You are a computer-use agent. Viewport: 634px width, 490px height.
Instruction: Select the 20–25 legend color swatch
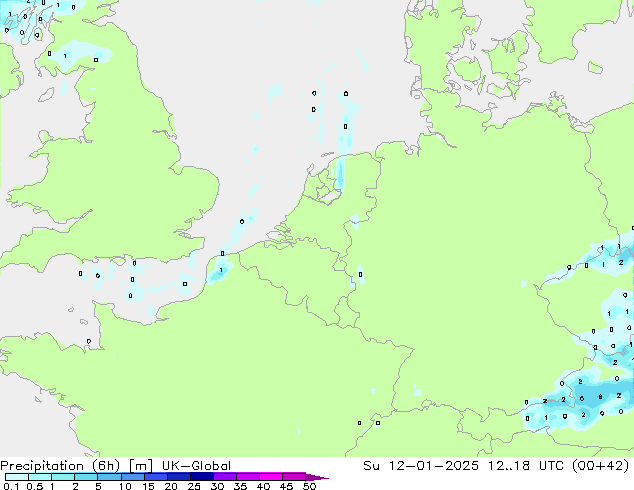tap(179, 477)
